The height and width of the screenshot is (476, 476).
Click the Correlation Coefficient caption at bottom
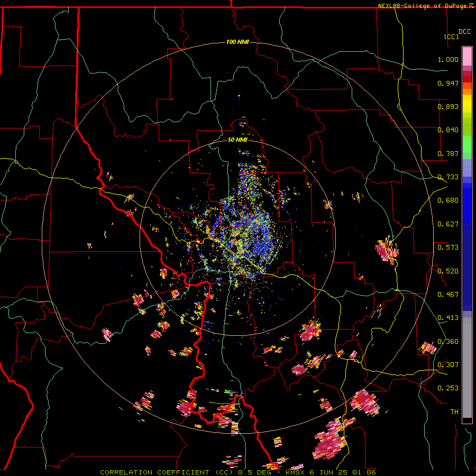(x=237, y=472)
